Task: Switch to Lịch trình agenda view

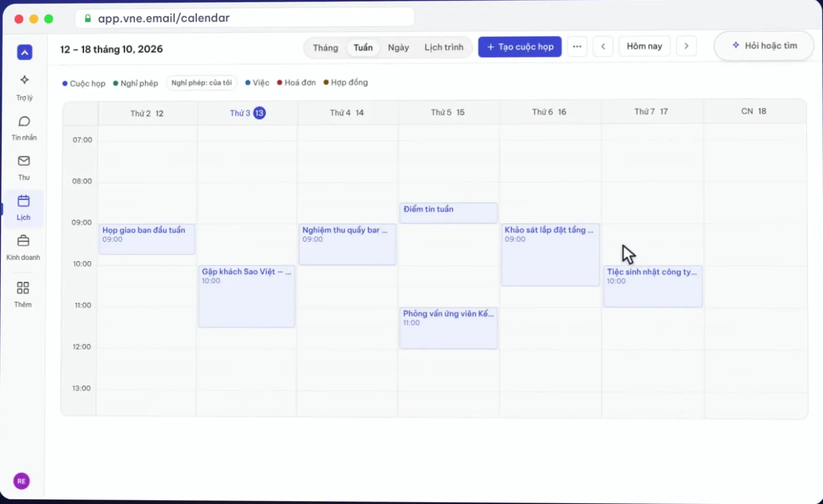Action: point(444,47)
